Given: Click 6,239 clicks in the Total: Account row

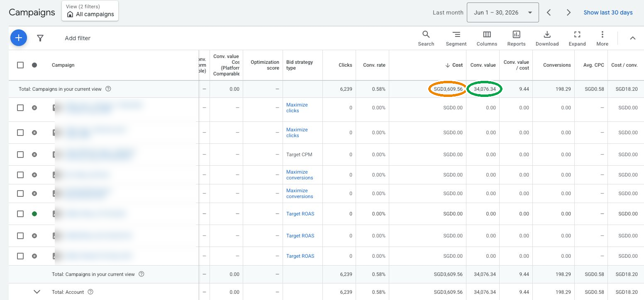Looking at the screenshot, I should pyautogui.click(x=346, y=292).
